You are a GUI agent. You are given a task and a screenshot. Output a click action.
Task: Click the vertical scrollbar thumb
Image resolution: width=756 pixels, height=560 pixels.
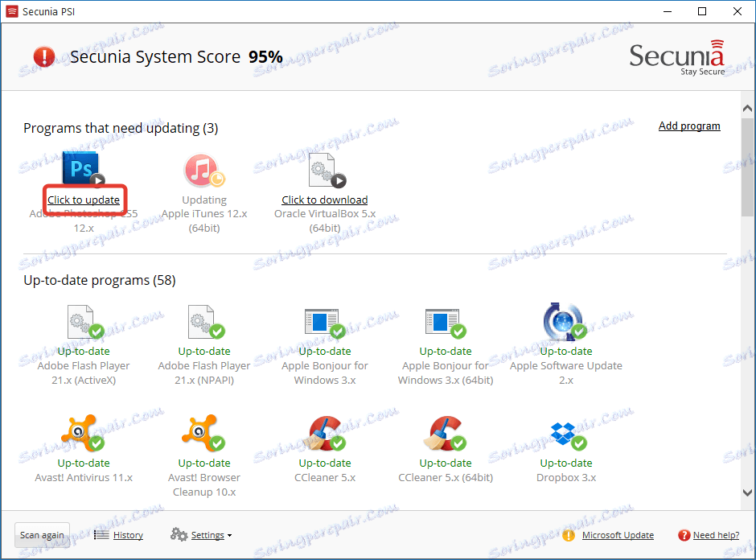pos(747,167)
